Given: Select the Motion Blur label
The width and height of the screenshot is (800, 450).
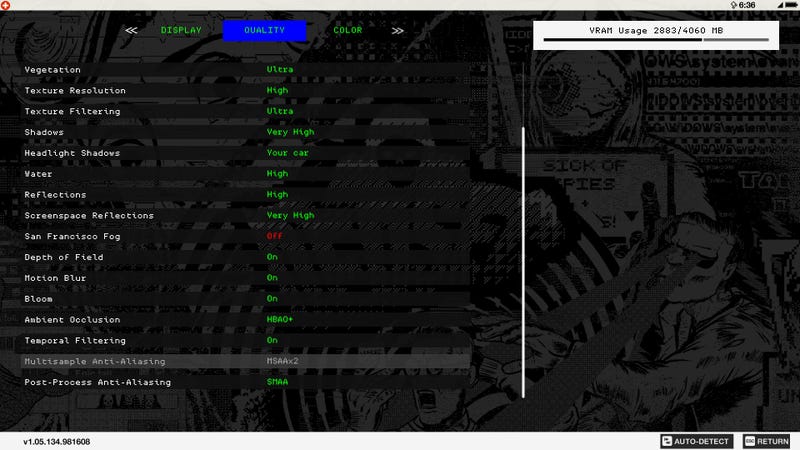Looking at the screenshot, I should pos(55,278).
